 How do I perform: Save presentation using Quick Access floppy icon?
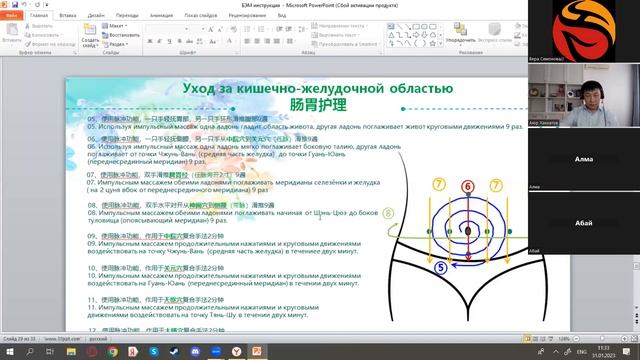tap(15, 4)
